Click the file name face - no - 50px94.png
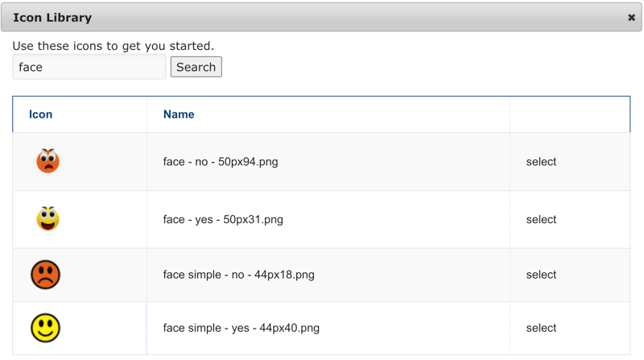The height and width of the screenshot is (360, 644). coord(221,162)
